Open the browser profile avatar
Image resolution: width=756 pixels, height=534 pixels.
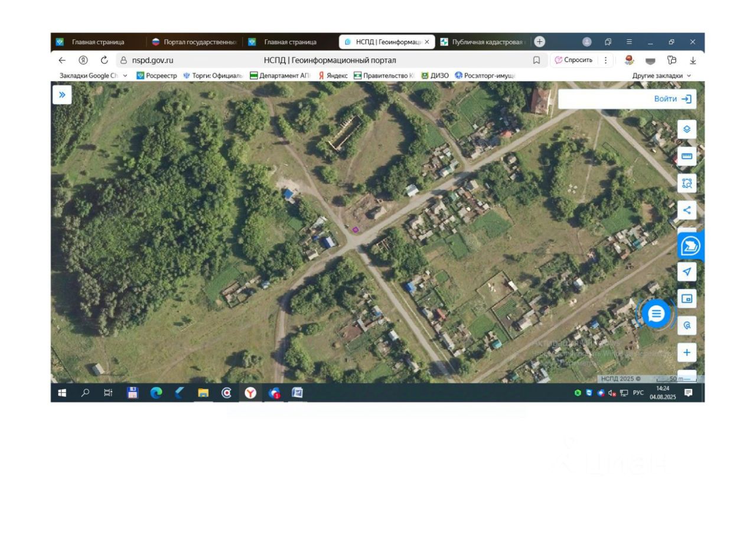[586, 42]
